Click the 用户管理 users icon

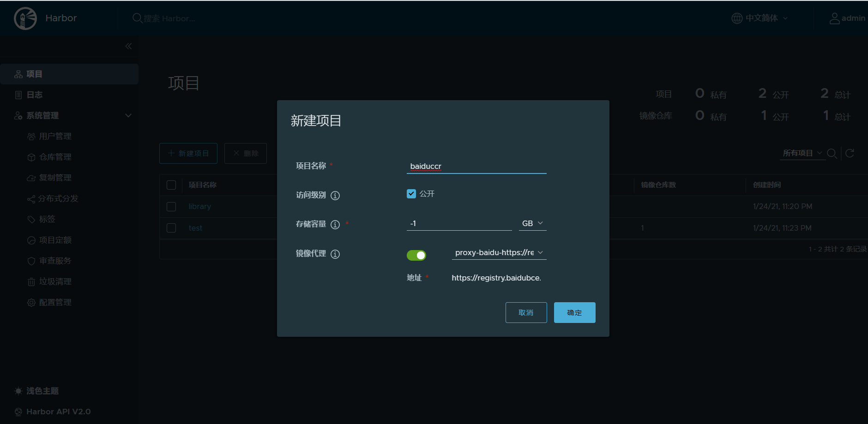point(31,137)
